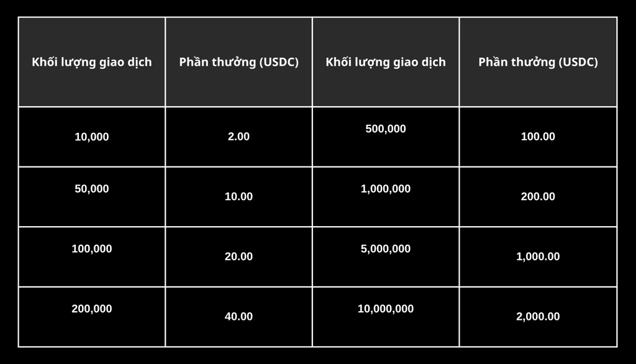Viewport: 636px width, 364px height.
Task: Select the 100,000 volume value
Action: coord(92,248)
